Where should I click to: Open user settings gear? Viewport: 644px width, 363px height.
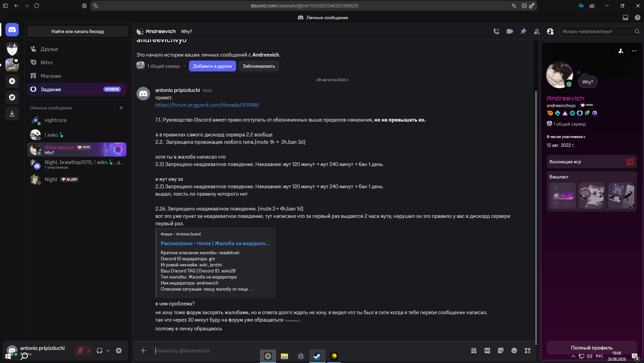(x=119, y=351)
